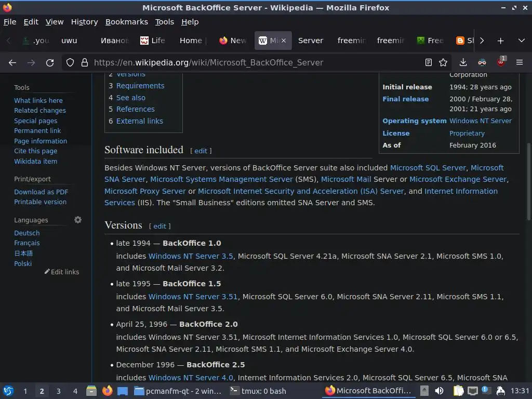Switch to workspace 3 in the pager

pos(58,391)
